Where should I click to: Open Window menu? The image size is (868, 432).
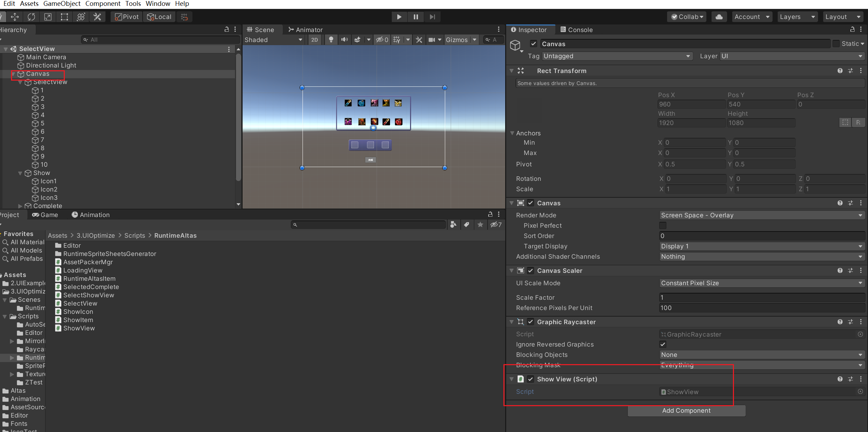[158, 4]
